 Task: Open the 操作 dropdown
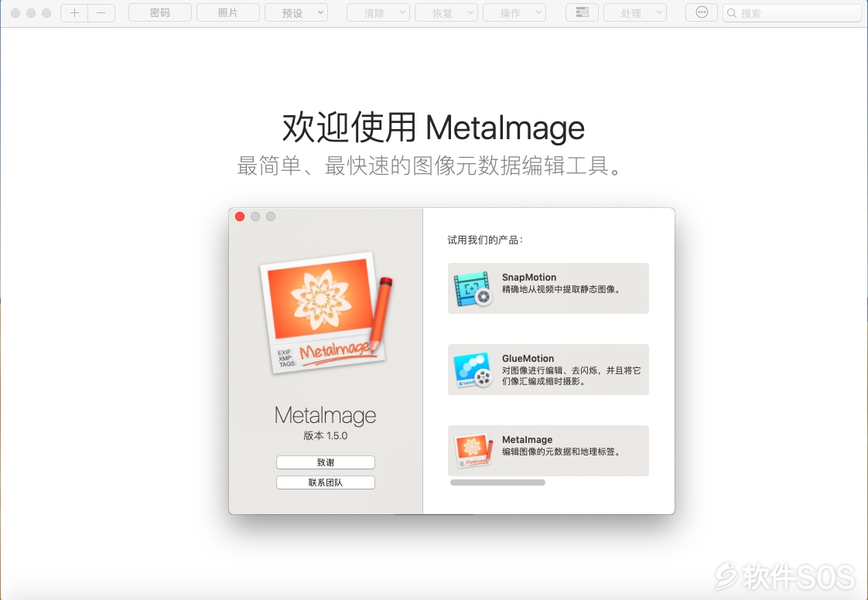click(514, 12)
